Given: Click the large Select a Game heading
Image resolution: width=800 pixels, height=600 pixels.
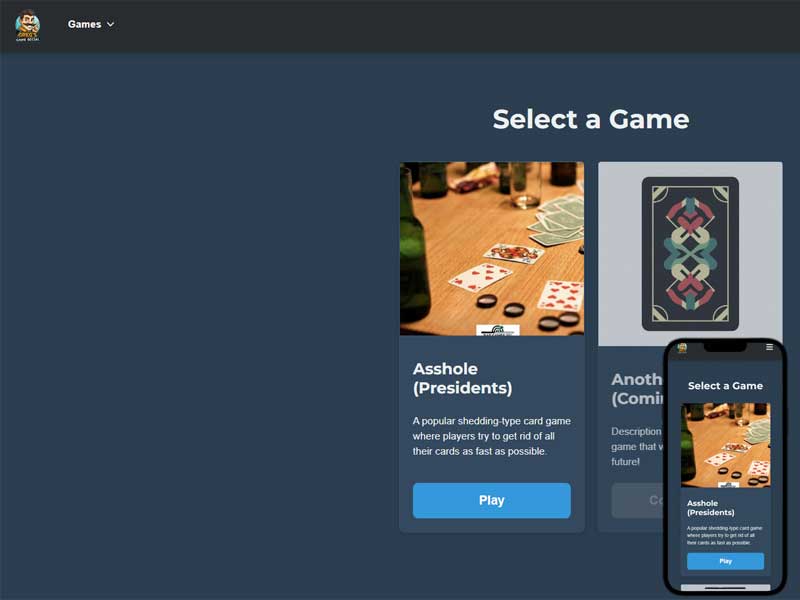Looking at the screenshot, I should point(591,119).
